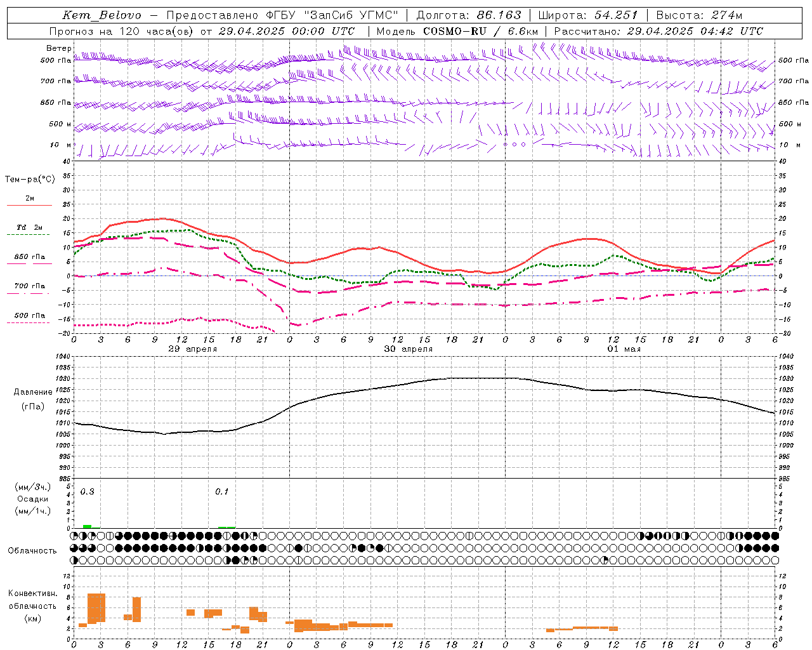Click the station name Kem_Belovo
The height and width of the screenshot is (650, 812).
tap(101, 15)
